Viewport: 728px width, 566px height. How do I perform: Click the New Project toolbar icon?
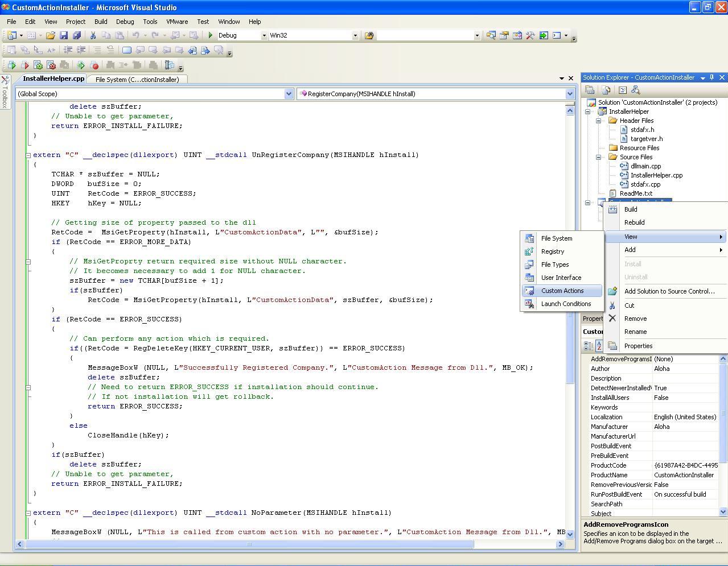pyautogui.click(x=11, y=35)
